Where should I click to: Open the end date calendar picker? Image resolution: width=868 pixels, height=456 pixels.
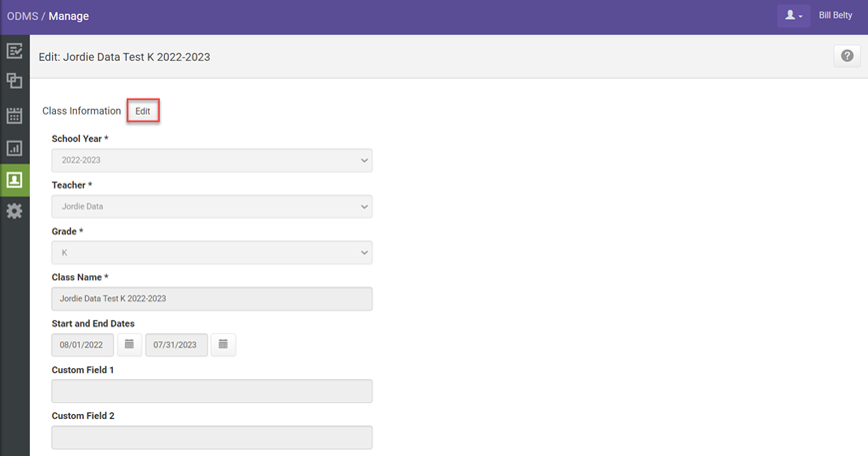[x=223, y=345]
